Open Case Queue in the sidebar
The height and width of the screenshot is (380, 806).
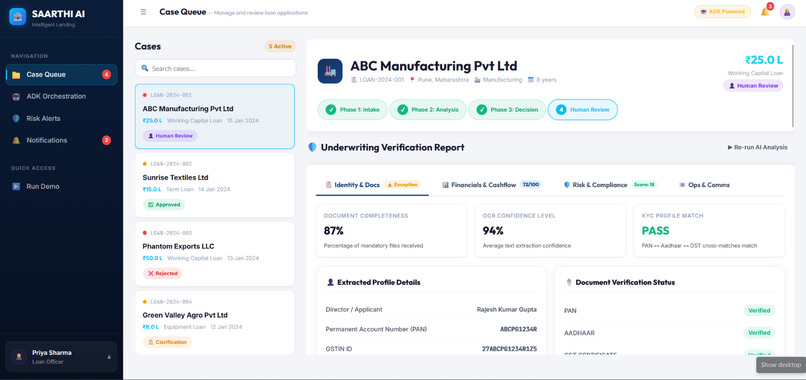61,75
